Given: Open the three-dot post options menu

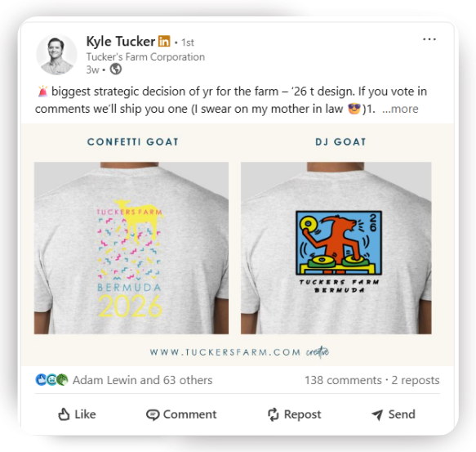Looking at the screenshot, I should click(x=429, y=39).
